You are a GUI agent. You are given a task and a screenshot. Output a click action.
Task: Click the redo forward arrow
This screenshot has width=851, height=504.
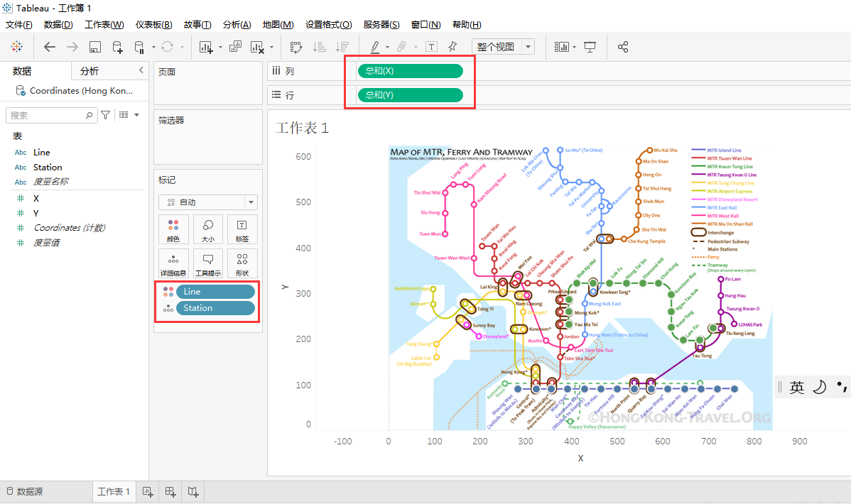72,47
